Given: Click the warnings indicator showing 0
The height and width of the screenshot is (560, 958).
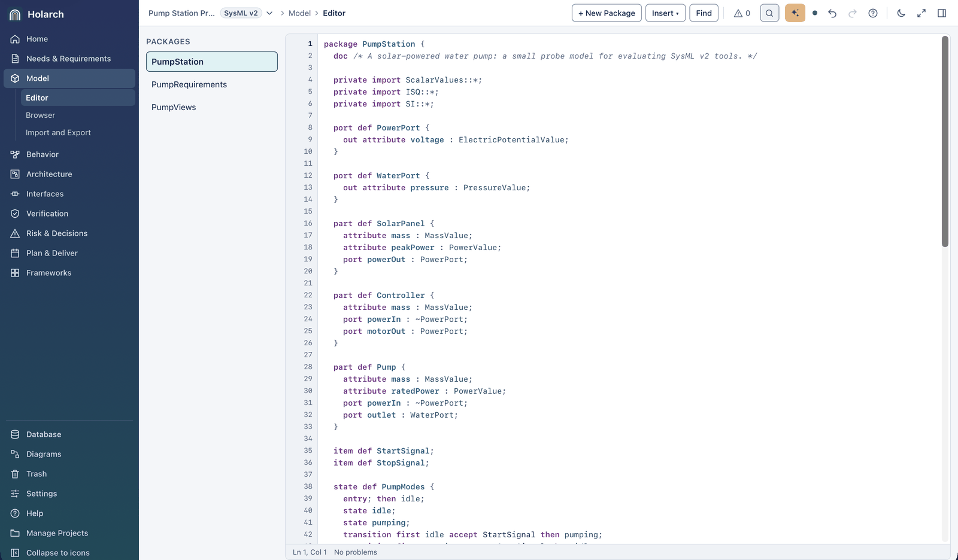Looking at the screenshot, I should pos(742,13).
